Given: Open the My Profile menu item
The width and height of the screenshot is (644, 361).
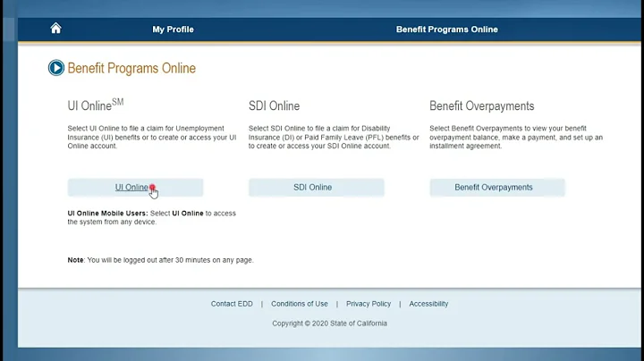Looking at the screenshot, I should 173,29.
